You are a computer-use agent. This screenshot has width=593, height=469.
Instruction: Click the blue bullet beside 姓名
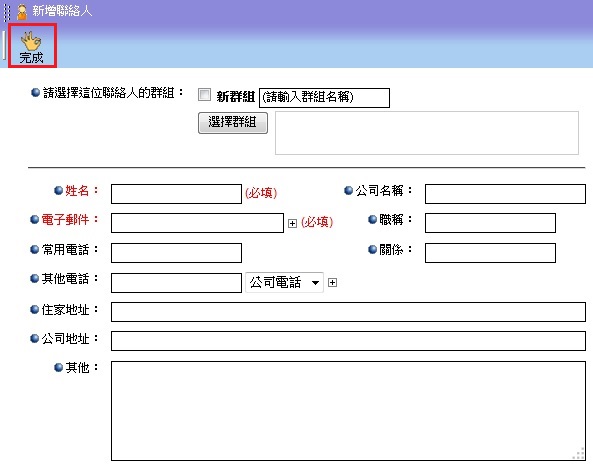(x=58, y=190)
